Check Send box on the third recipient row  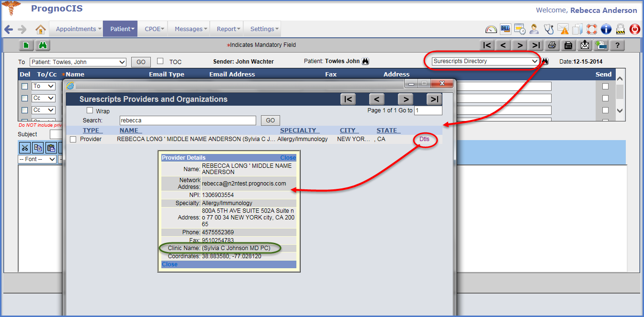(605, 110)
